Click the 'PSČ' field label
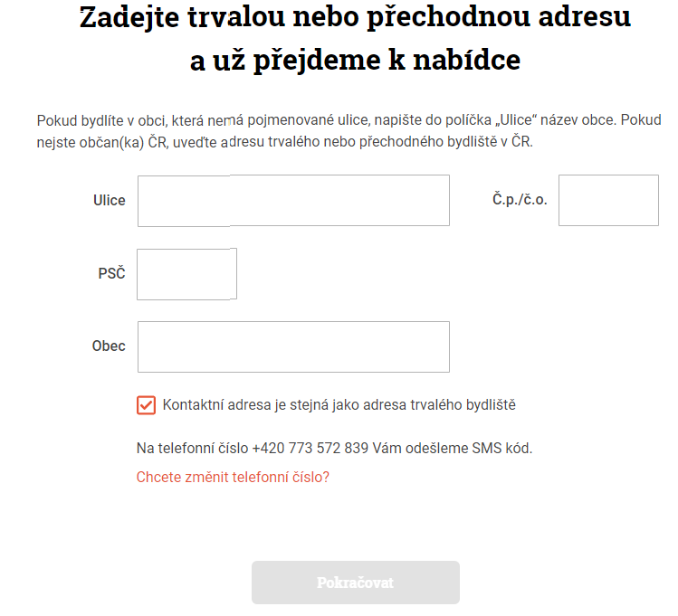 (x=111, y=273)
